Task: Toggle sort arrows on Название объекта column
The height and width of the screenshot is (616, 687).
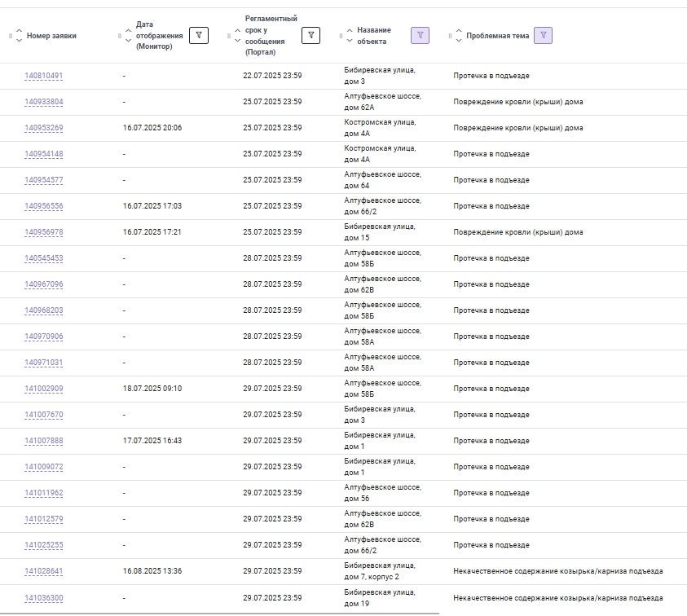Action: [x=350, y=36]
